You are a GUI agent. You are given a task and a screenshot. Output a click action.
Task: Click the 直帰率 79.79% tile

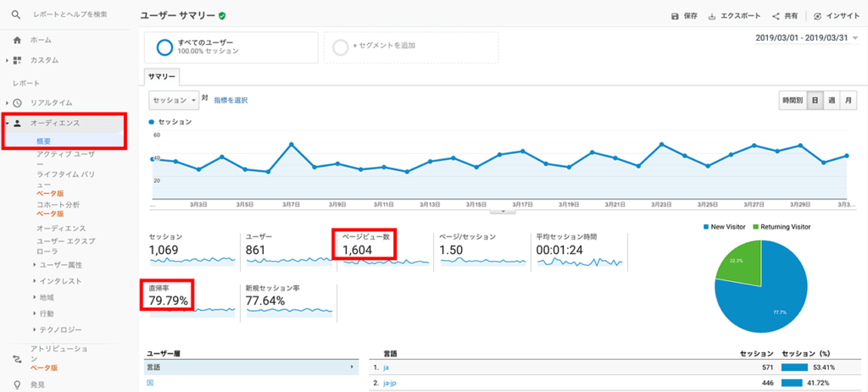(x=192, y=302)
